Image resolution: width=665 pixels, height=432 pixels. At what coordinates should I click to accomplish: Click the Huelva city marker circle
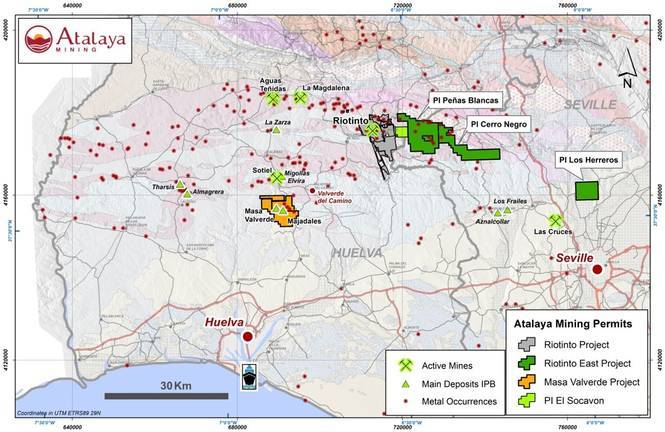coord(247,337)
